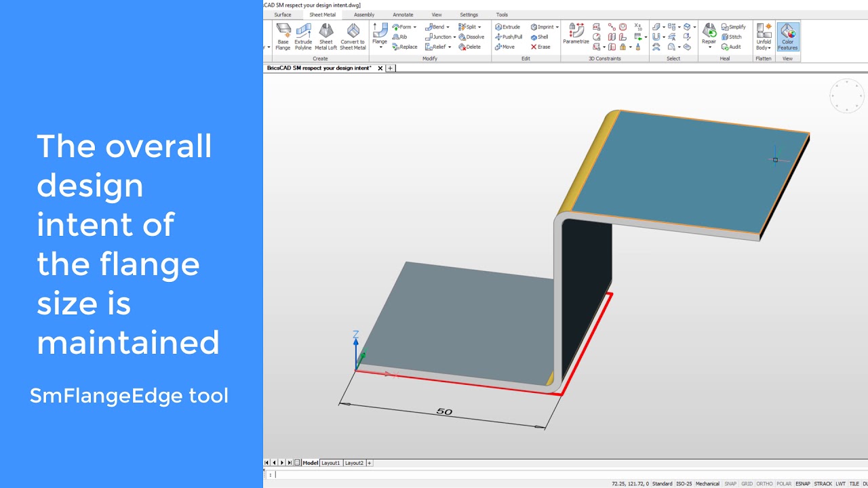Click the LookFrom view compass widget
The image size is (868, 488).
coord(847,96)
